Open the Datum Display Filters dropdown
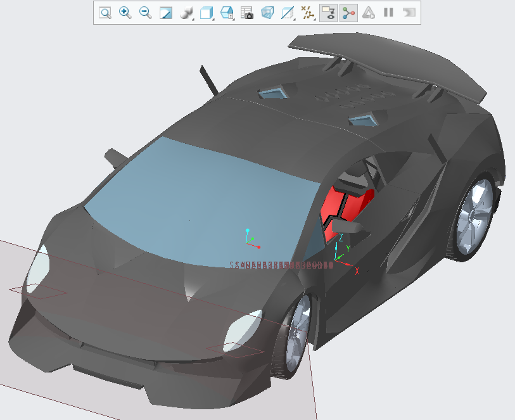 (308, 13)
